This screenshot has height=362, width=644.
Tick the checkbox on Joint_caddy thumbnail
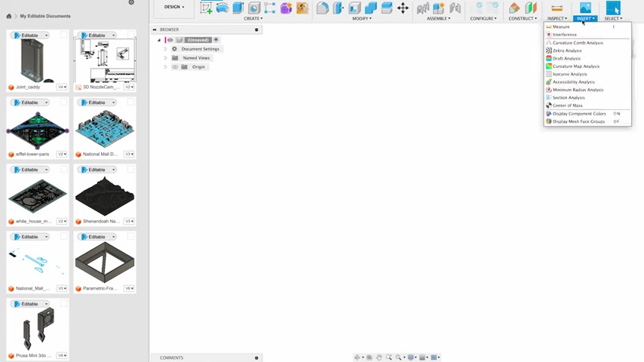[x=64, y=35]
